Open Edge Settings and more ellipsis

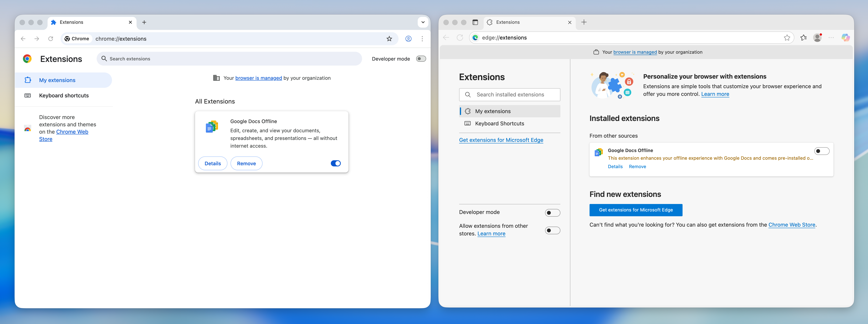click(831, 38)
